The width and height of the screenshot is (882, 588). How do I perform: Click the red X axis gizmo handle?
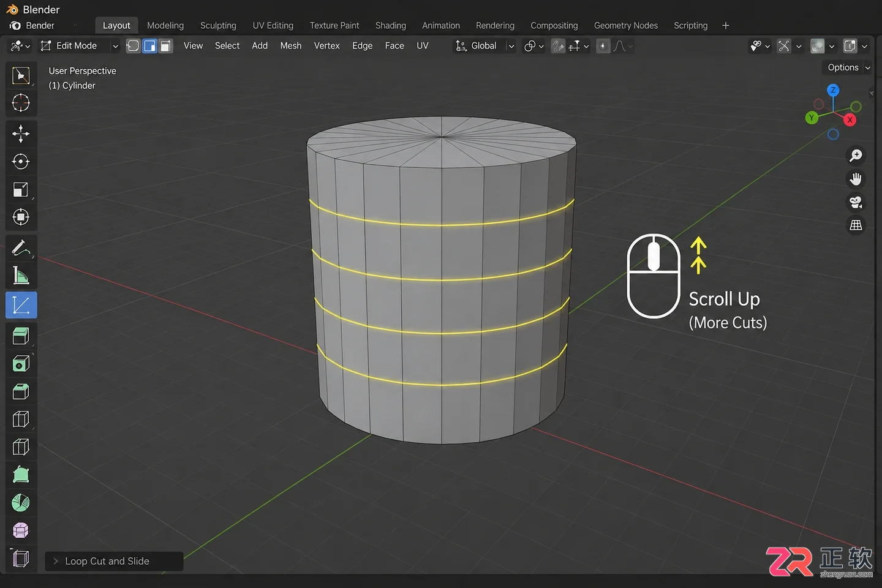850,120
